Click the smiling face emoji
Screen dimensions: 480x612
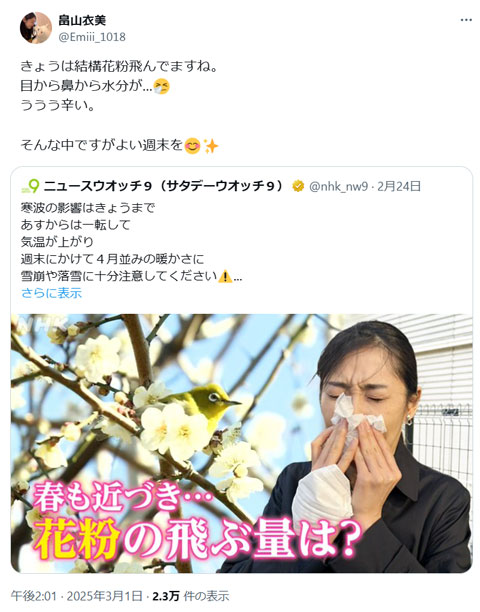[192, 146]
